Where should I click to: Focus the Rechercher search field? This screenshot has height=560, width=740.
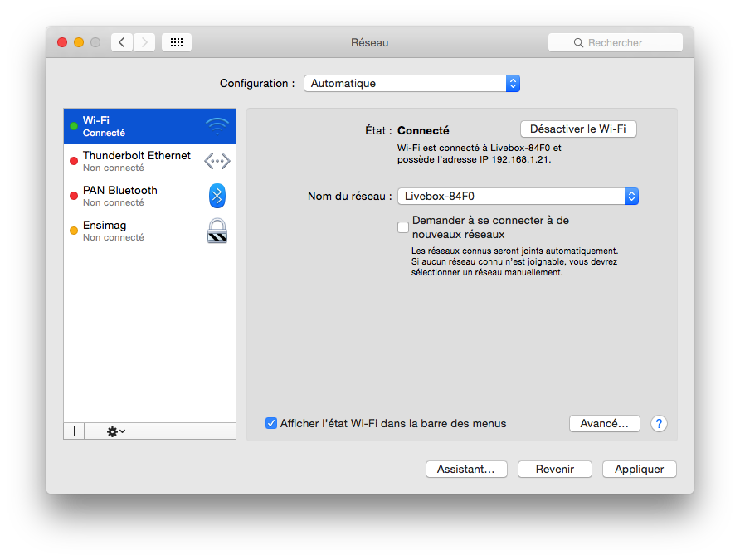[616, 42]
